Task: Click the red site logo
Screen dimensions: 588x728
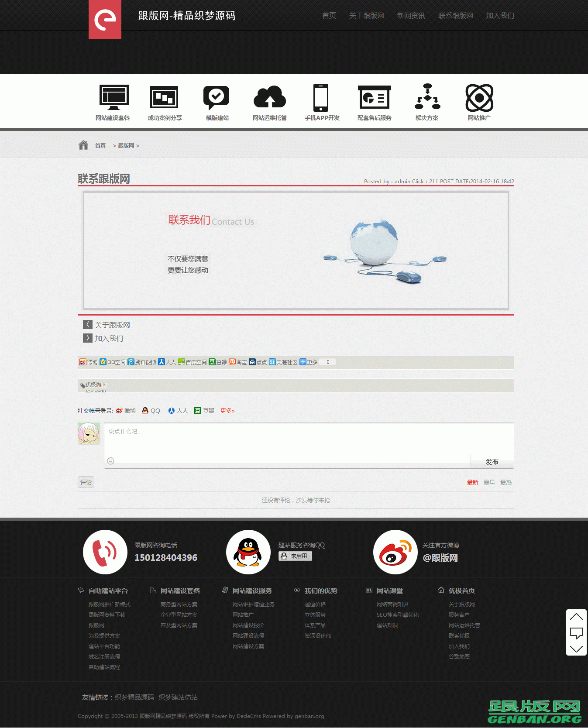Action: pos(105,20)
